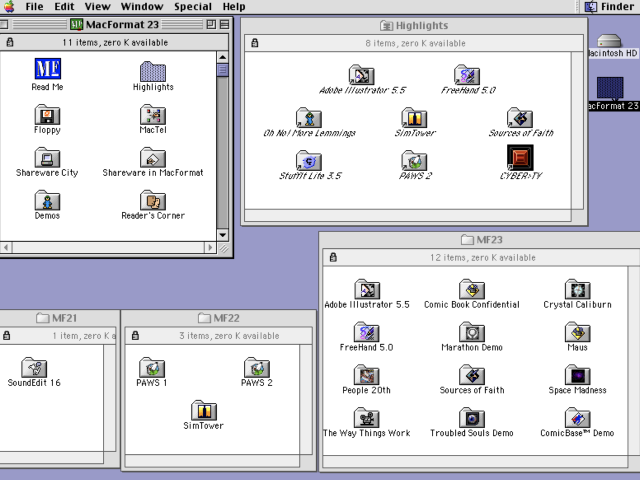Select the MacFormat 23 desktop disc icon

point(610,88)
